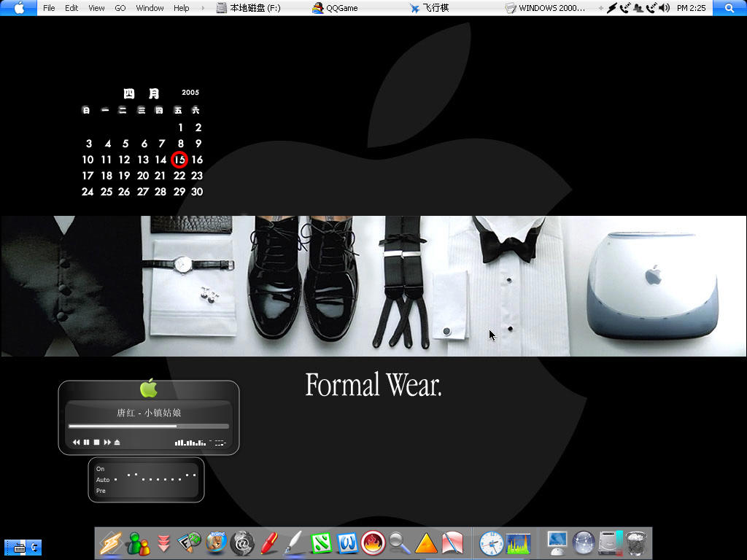Open Winamp lightning icon in dock
This screenshot has width=747, height=560.
click(x=111, y=542)
